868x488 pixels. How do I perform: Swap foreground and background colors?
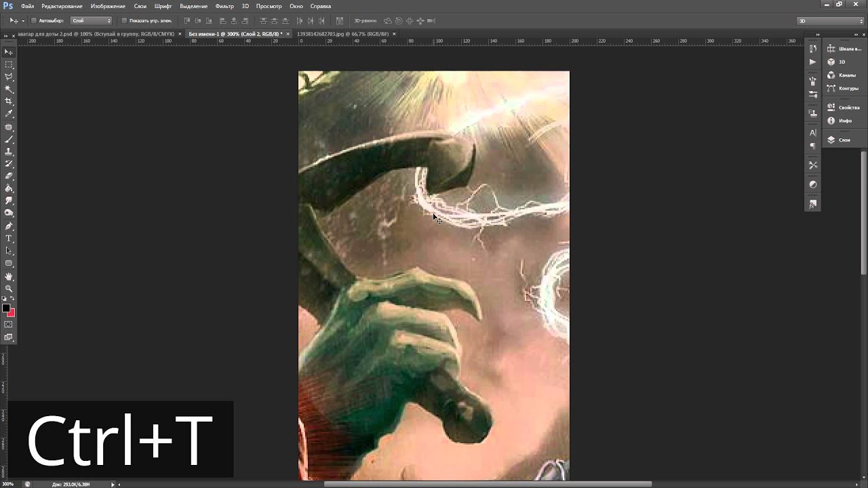(x=12, y=299)
